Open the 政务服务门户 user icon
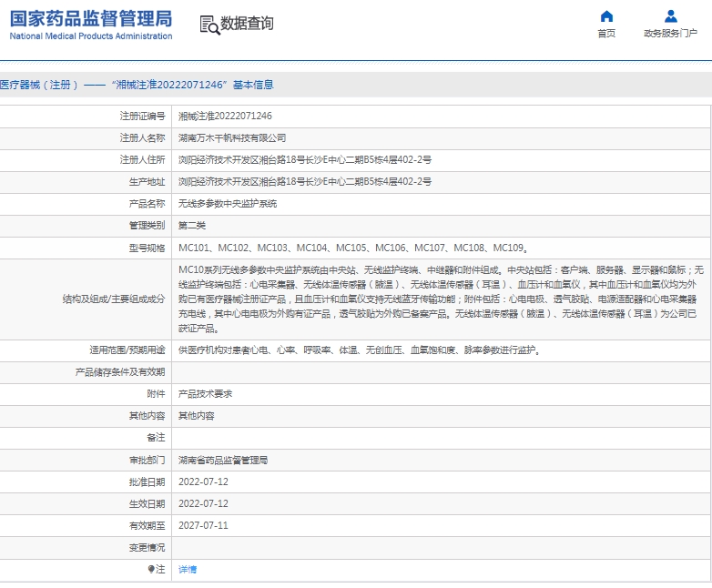The width and height of the screenshot is (712, 588). pos(671,16)
